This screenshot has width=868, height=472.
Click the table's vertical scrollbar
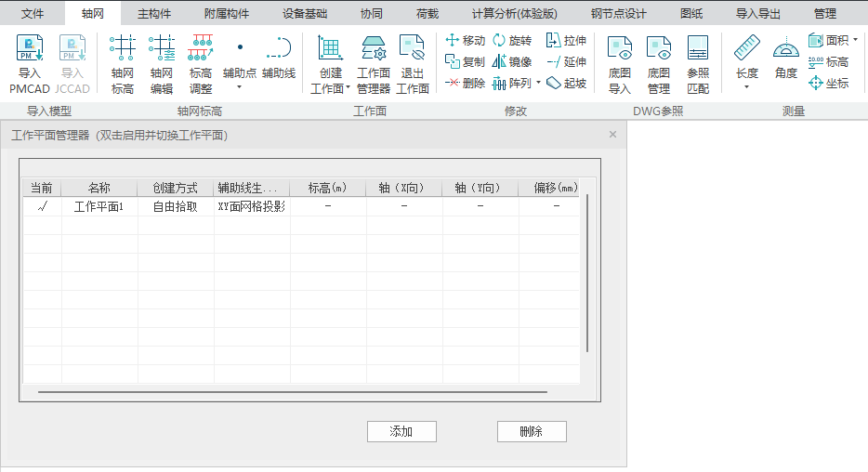coord(587,273)
